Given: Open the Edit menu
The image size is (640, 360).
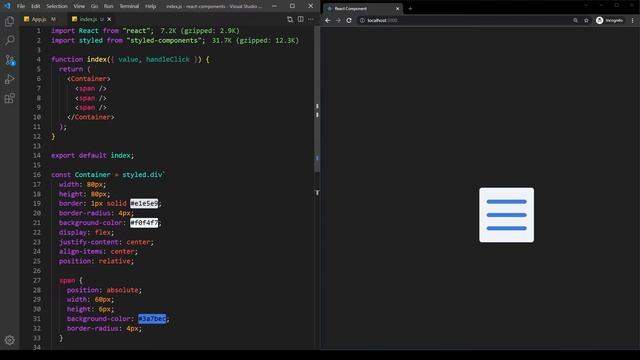Looking at the screenshot, I should pyautogui.click(x=36, y=6).
